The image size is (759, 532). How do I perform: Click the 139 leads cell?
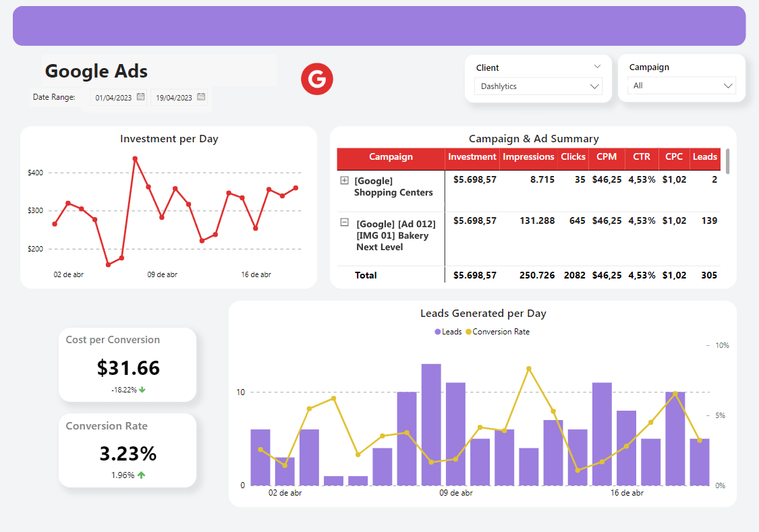[x=709, y=220]
